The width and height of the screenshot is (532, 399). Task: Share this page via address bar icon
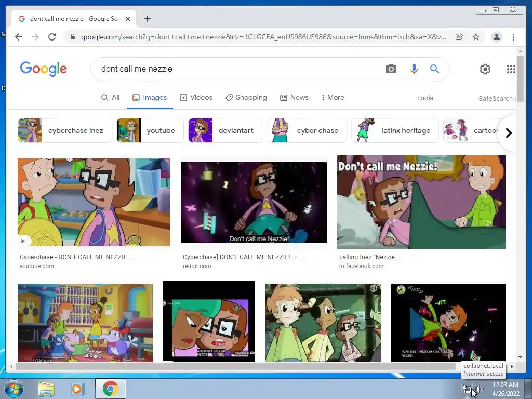(459, 37)
